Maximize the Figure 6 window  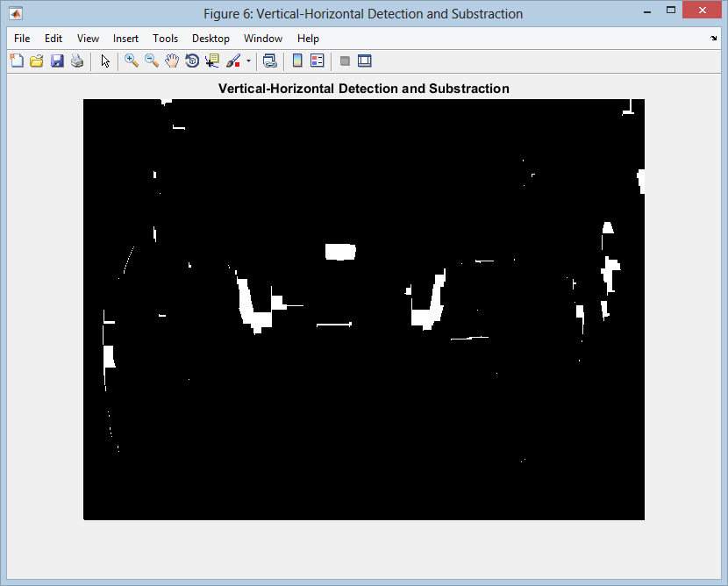pos(671,11)
